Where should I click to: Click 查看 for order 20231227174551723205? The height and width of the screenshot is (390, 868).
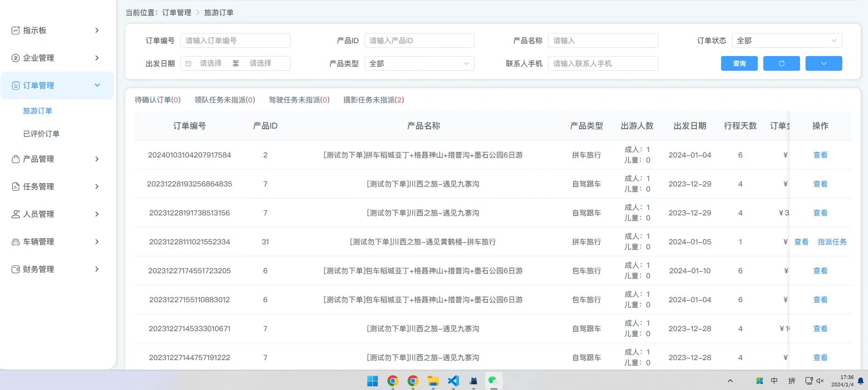coord(820,271)
